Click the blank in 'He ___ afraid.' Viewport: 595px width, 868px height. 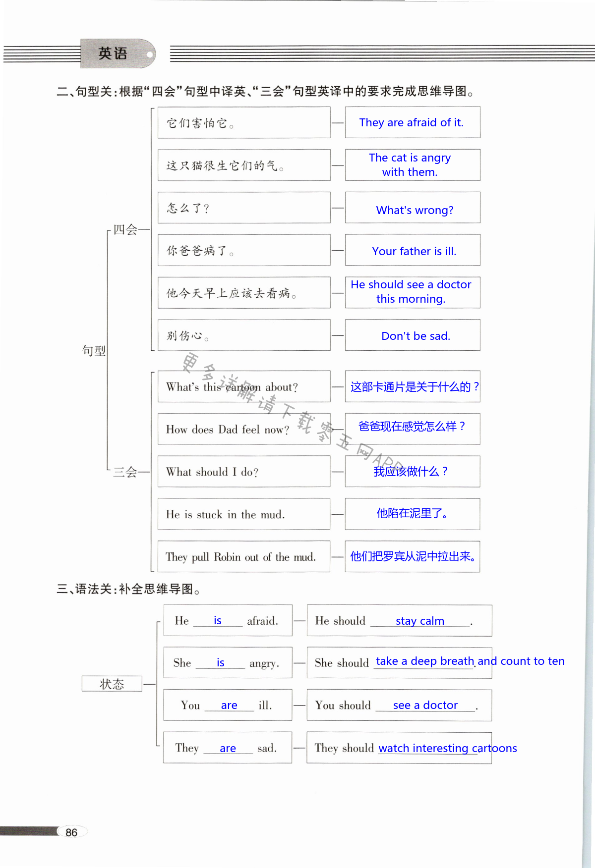pos(218,621)
